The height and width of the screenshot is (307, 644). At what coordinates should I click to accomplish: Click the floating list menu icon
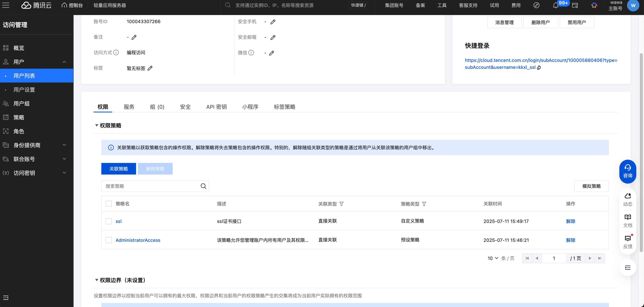(627, 268)
